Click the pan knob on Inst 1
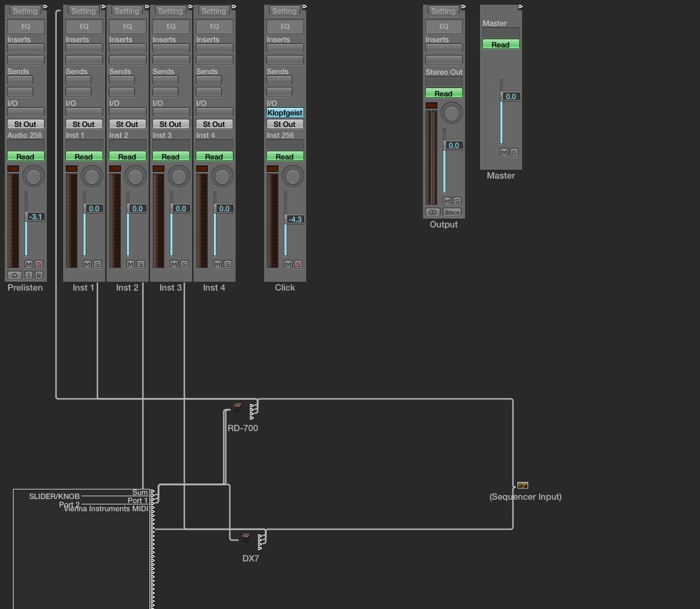Image resolution: width=700 pixels, height=609 pixels. (92, 177)
